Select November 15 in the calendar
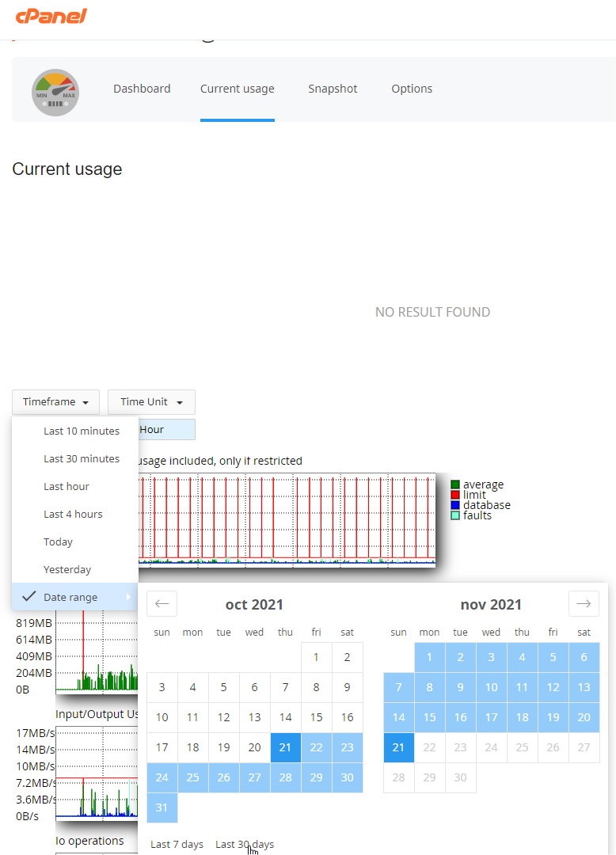This screenshot has width=616, height=855. tap(429, 717)
